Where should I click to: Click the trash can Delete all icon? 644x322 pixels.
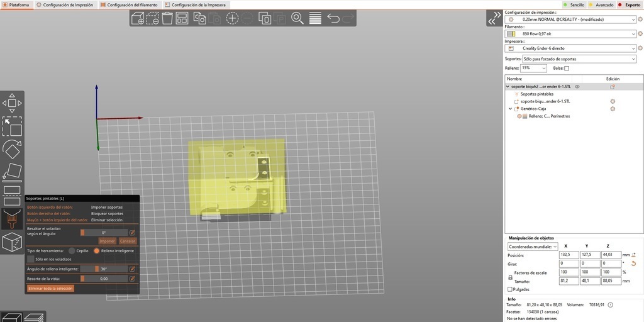tap(167, 18)
